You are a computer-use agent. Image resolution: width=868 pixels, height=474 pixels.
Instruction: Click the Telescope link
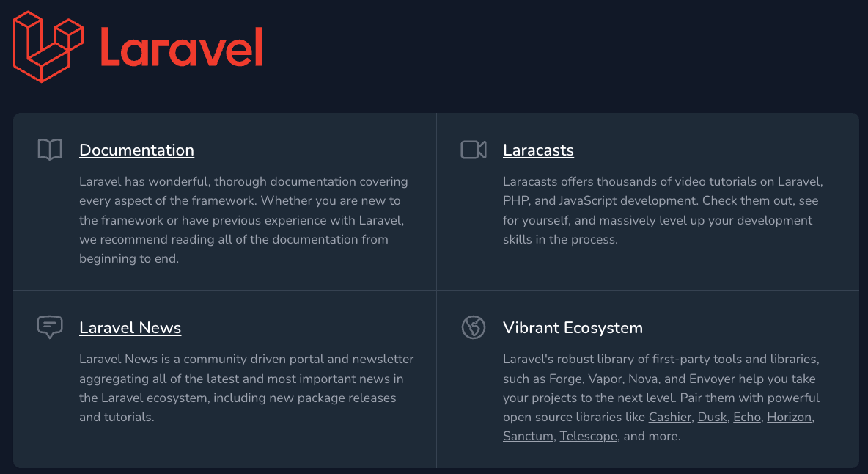pos(588,436)
